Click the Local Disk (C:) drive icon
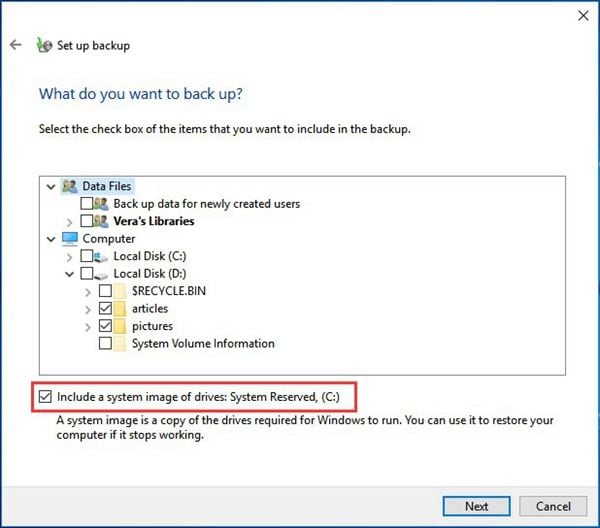This screenshot has width=600, height=528. (101, 257)
